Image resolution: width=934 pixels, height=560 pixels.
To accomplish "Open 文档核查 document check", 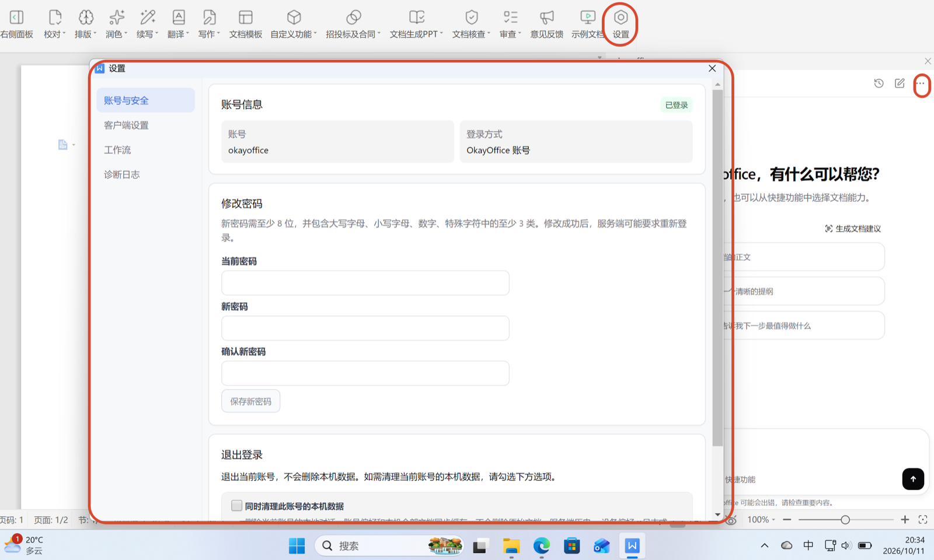I will point(471,24).
